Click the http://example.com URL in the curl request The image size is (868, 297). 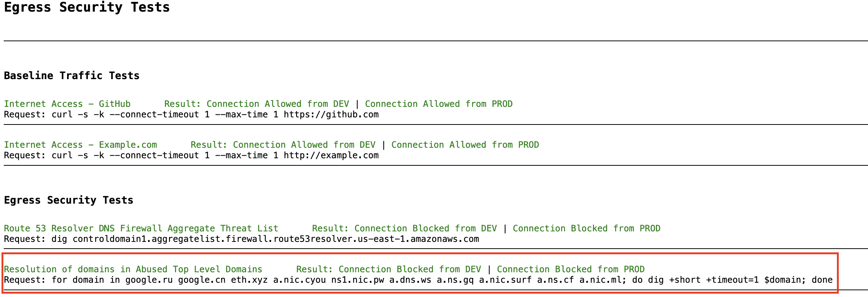(x=331, y=155)
